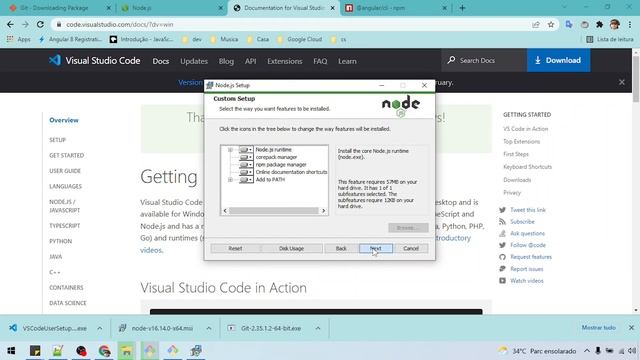Click the Reset button in Node.js Setup
This screenshot has height=360, width=640.
point(235,248)
